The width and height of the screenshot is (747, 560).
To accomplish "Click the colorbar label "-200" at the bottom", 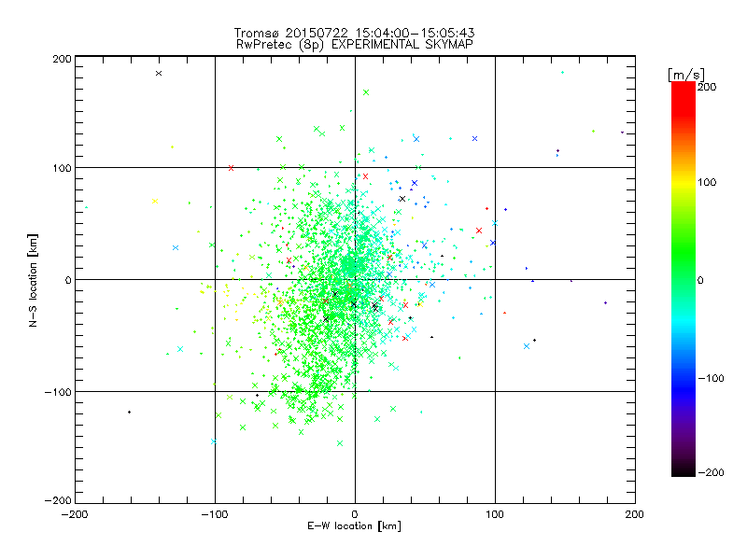I will tap(711, 472).
